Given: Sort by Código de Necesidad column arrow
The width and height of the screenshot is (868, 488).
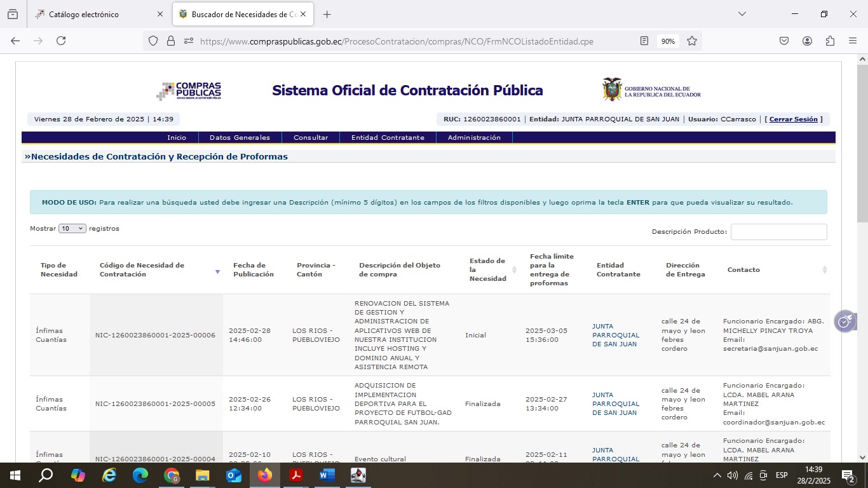Looking at the screenshot, I should tap(217, 271).
